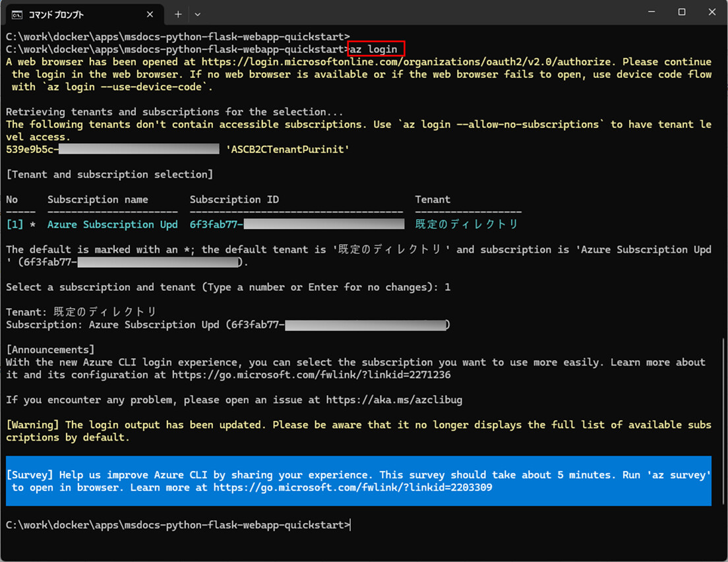Click the blinking cursor at the bottom prompt
The width and height of the screenshot is (728, 562).
350,524
